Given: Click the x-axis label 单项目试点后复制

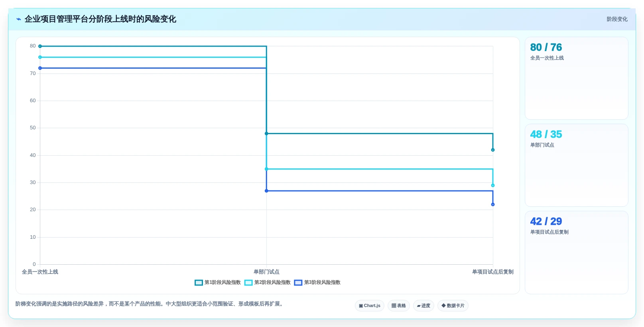Looking at the screenshot, I should pos(493,272).
